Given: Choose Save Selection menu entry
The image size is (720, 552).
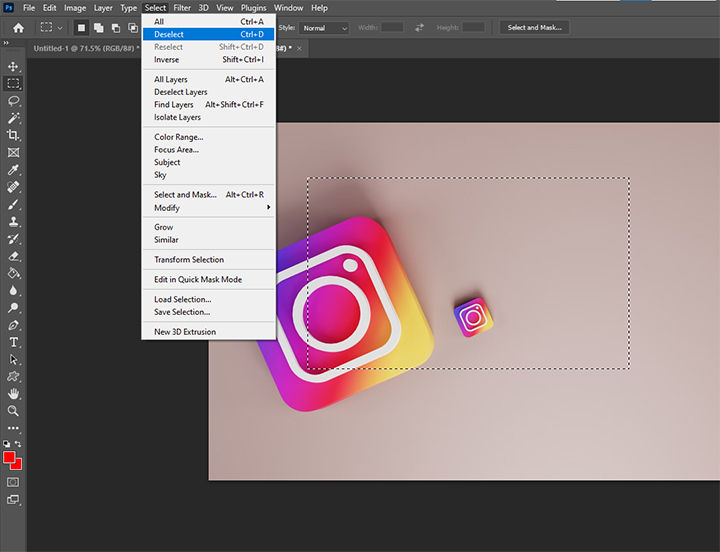Looking at the screenshot, I should coord(208,312).
